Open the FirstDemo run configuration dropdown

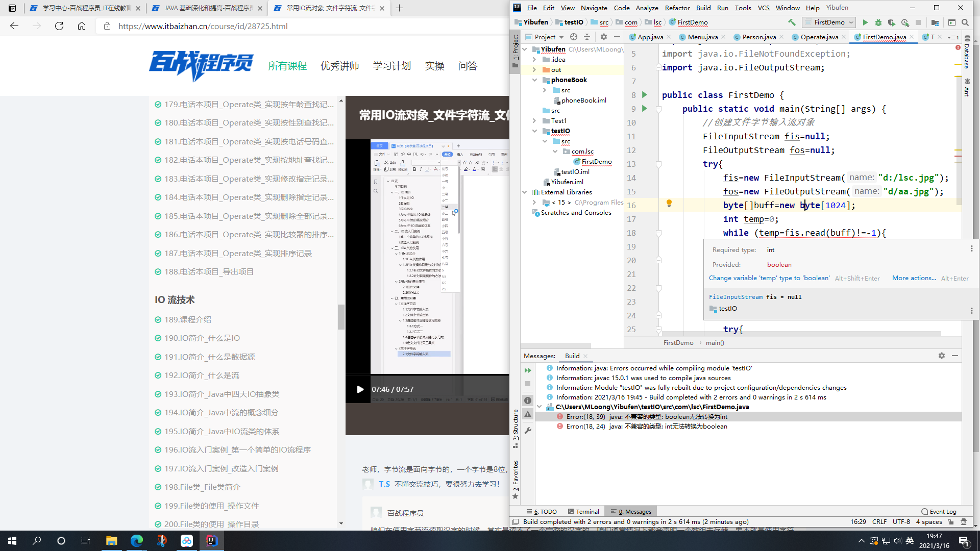829,22
